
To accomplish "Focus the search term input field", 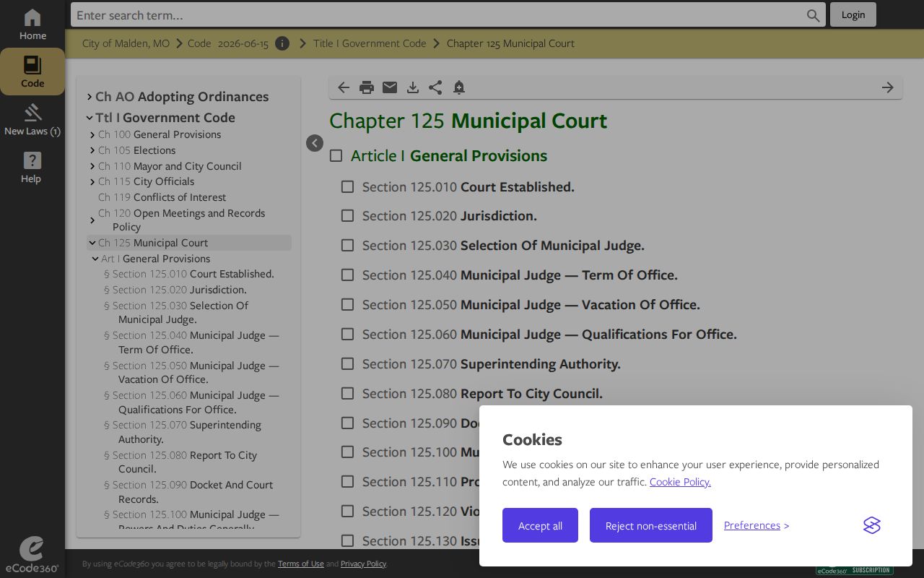I will tap(439, 15).
